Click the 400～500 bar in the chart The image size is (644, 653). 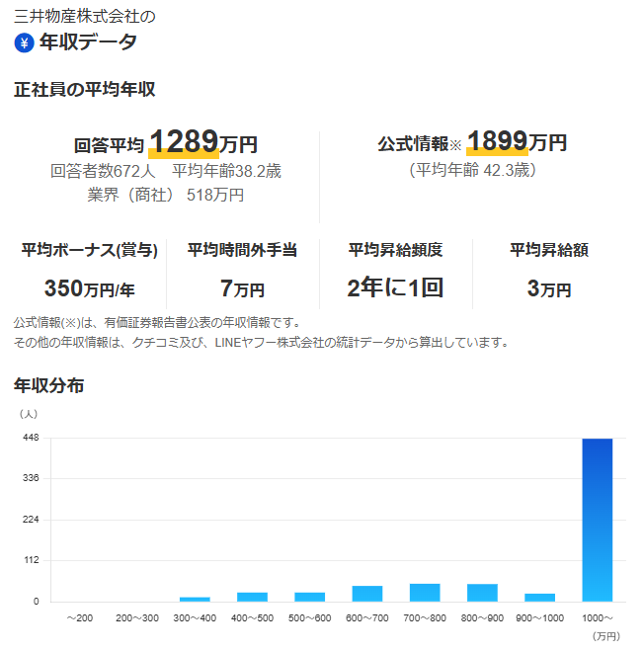[x=252, y=597]
